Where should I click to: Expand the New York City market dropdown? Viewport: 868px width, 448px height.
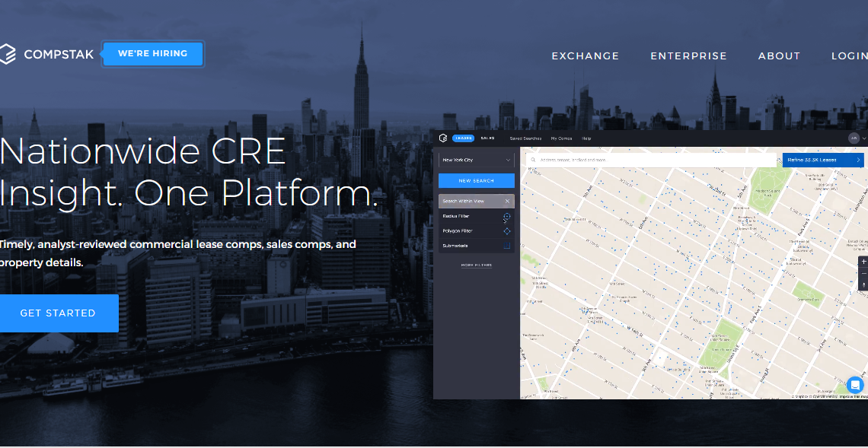tap(477, 160)
